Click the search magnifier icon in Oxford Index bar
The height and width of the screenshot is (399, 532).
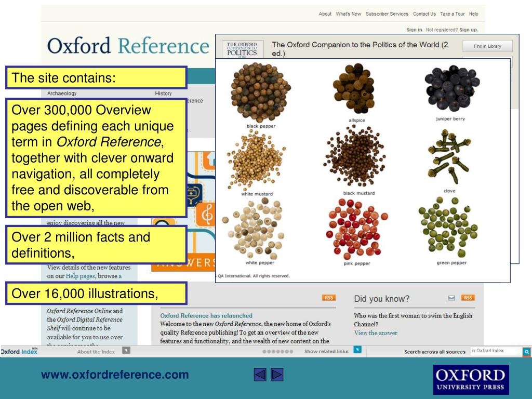click(x=527, y=352)
